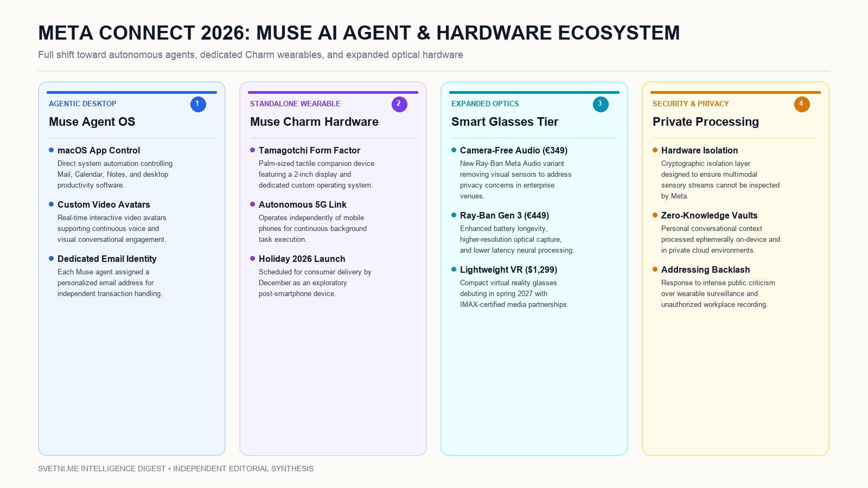Click the 'Private Processing' heading
The image size is (868, 488).
coord(706,122)
